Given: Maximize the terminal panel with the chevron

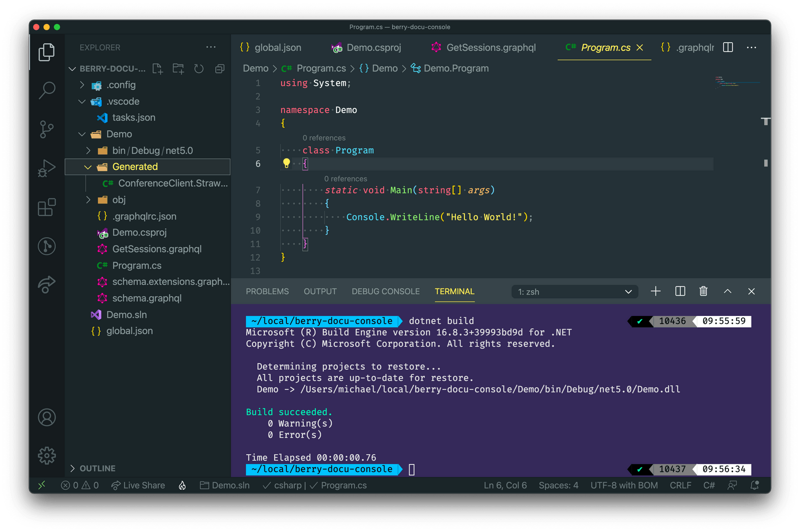Looking at the screenshot, I should tap(727, 291).
